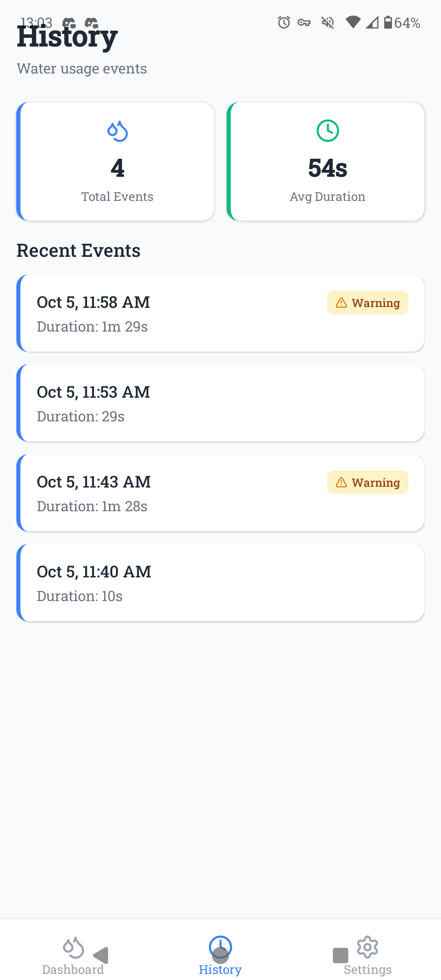Tap the Settings gear icon in bottom navigation
Screen dimensions: 441x980
(x=367, y=947)
